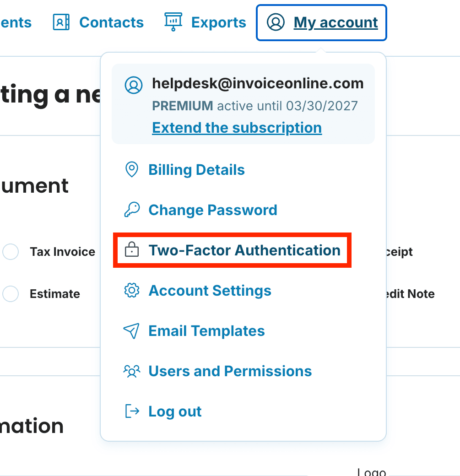Click the Log out link

(175, 411)
